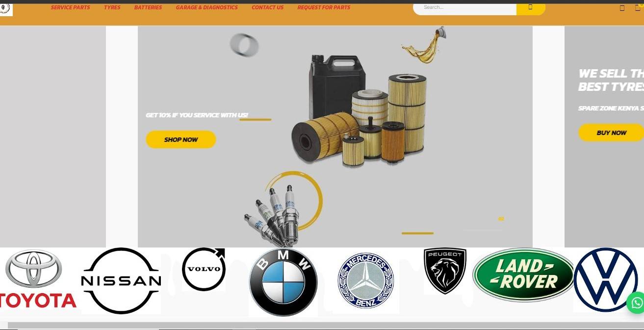Click the yellow search submit button
The width and height of the screenshot is (644, 330).
[531, 8]
